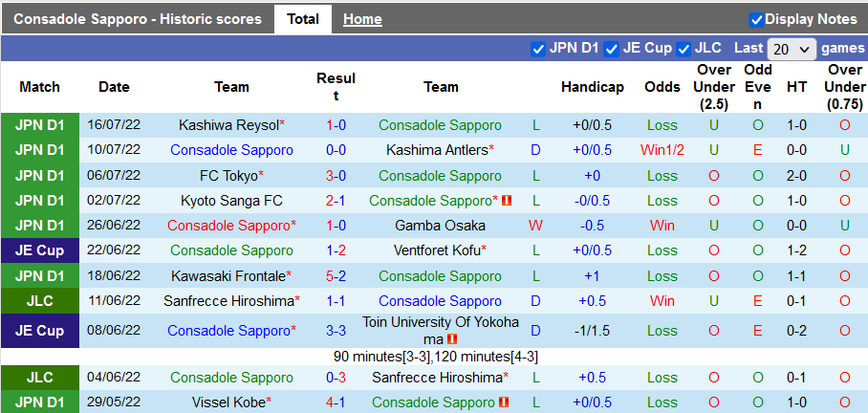The height and width of the screenshot is (413, 868).
Task: Click the Win1/2 odds in Kashima Antlers row
Action: [662, 150]
